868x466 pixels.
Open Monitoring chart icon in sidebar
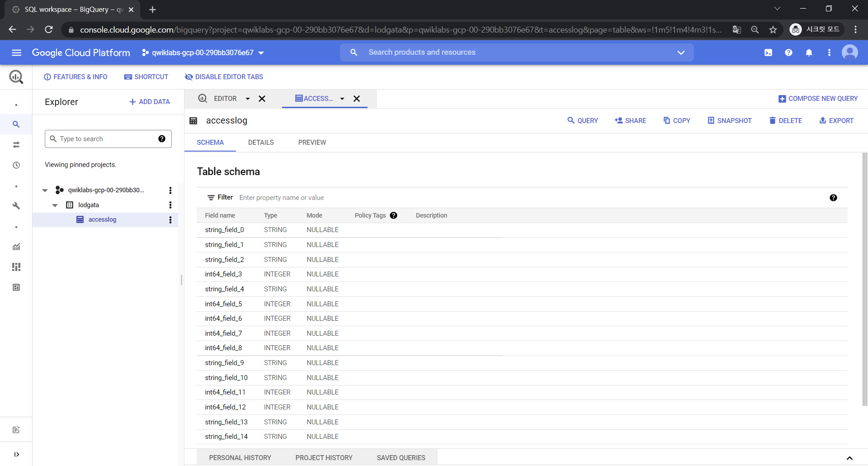coord(16,247)
